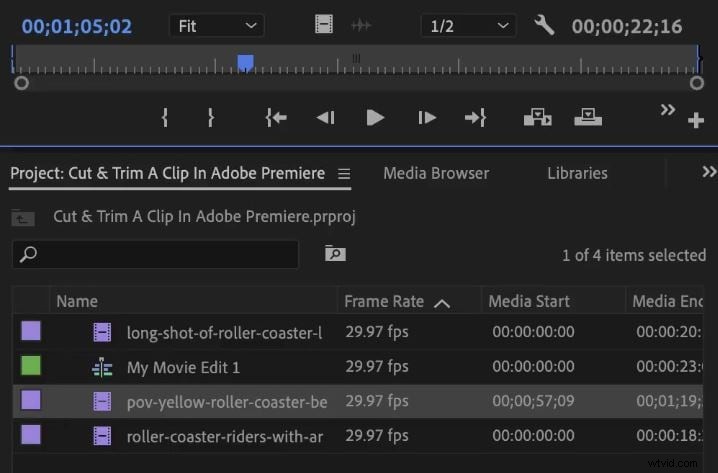The height and width of the screenshot is (473, 718).
Task: Click the Overwrite edit button
Action: (x=588, y=117)
